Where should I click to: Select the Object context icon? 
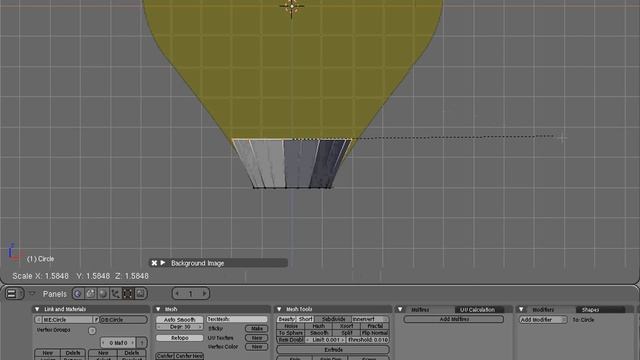(116, 293)
